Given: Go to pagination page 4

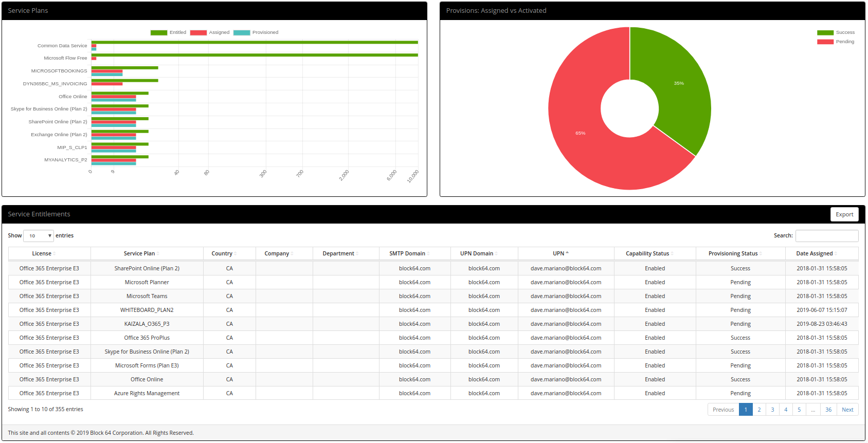Looking at the screenshot, I should 786,410.
